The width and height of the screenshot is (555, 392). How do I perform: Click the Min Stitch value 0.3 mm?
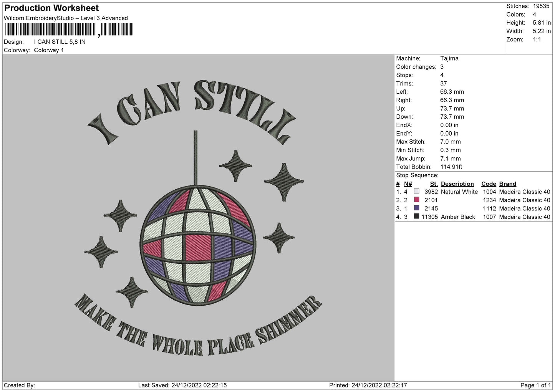[x=450, y=150]
